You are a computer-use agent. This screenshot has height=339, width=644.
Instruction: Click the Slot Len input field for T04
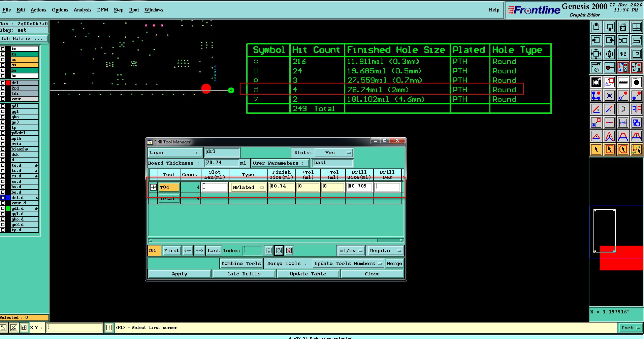pos(215,188)
